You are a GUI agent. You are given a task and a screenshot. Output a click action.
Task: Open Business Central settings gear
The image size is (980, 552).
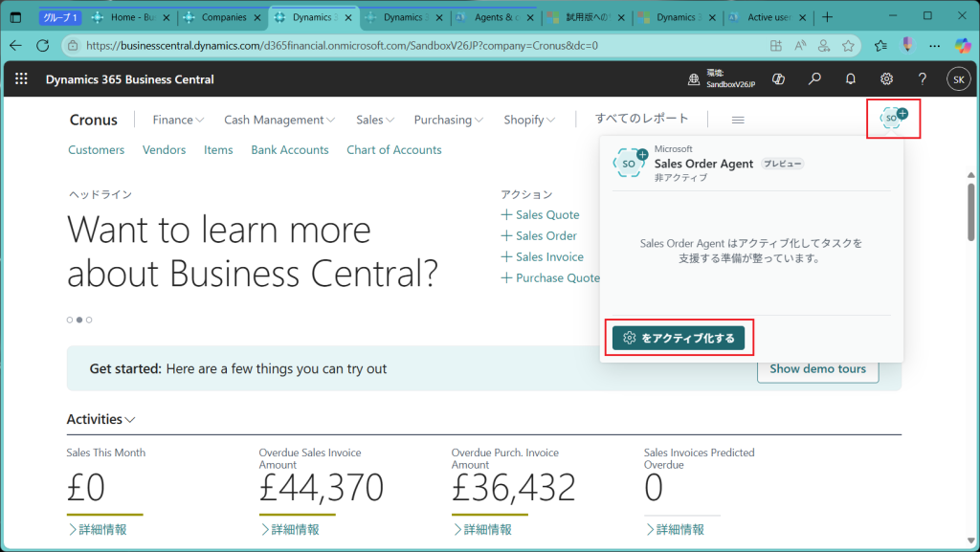(x=886, y=79)
